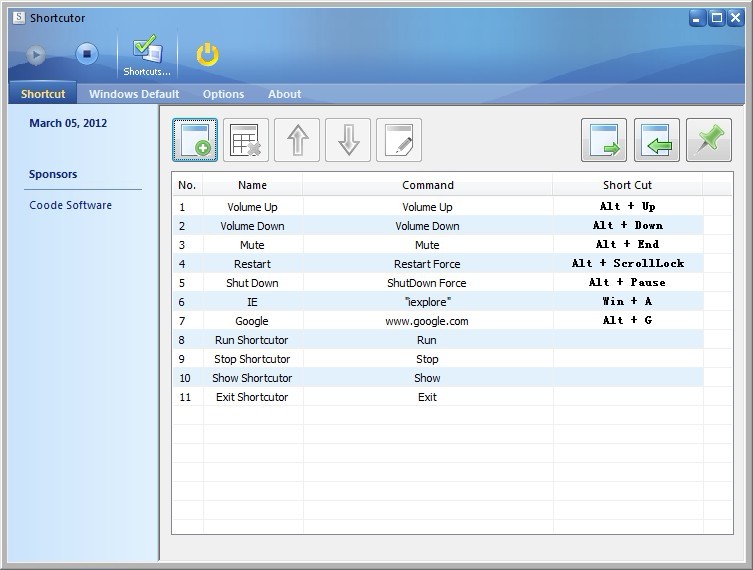Open the Options tab
753x570 pixels.
coord(223,94)
